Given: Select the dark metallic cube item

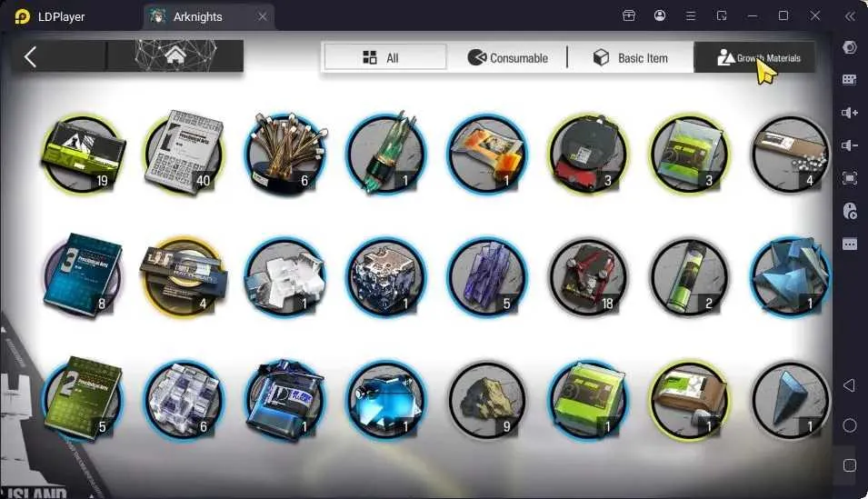Looking at the screenshot, I should click(386, 276).
